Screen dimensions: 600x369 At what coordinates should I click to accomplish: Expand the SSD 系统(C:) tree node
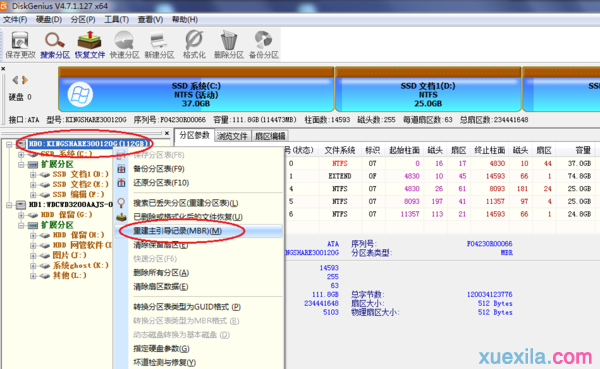pos(21,154)
